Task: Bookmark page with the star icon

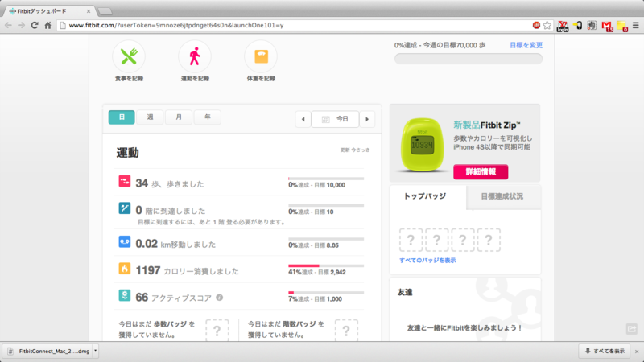Action: click(x=547, y=26)
